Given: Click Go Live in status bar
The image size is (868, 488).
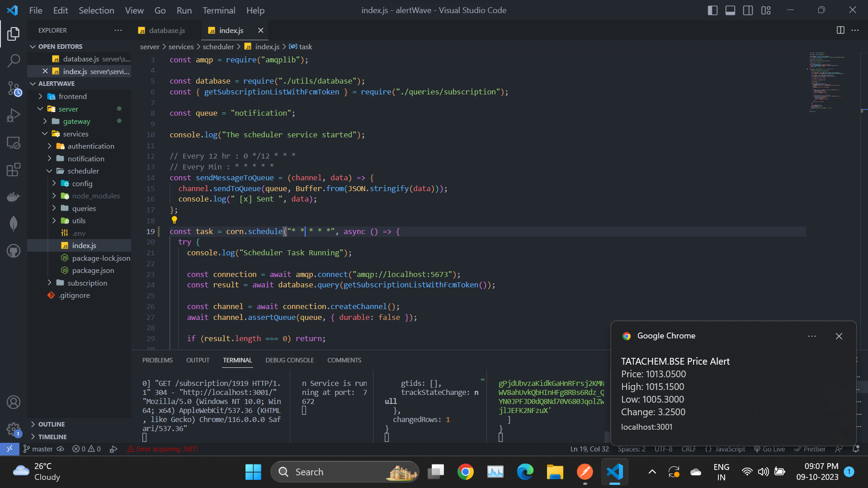Looking at the screenshot, I should click(769, 449).
